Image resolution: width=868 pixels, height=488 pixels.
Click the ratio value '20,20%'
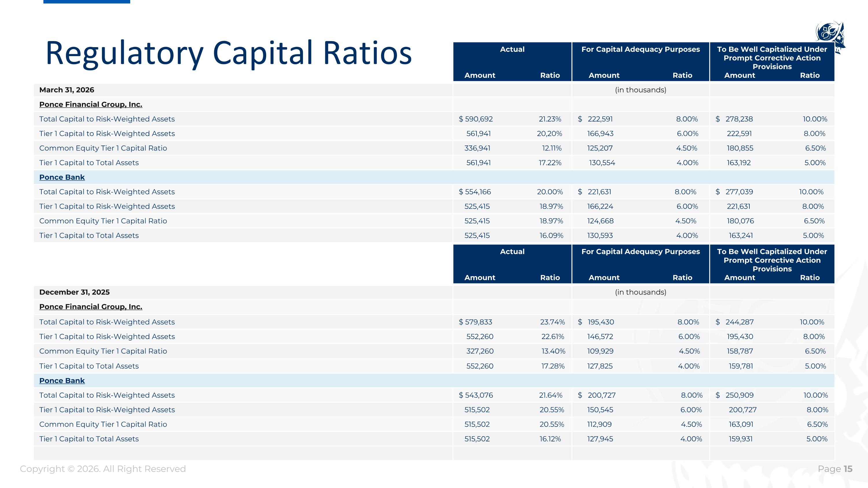549,134
